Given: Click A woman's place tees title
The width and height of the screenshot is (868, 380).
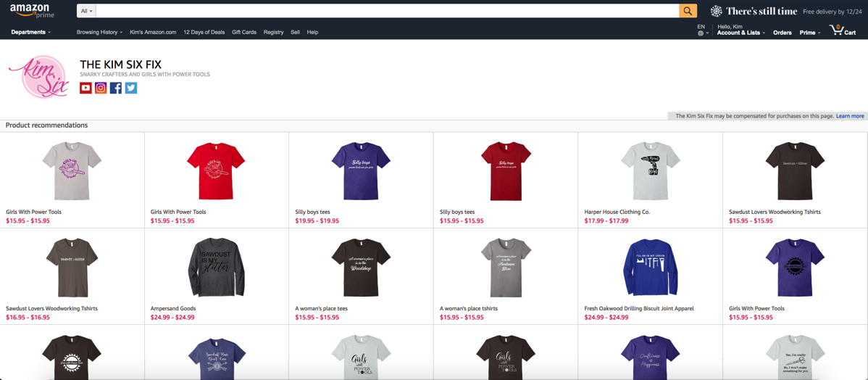Looking at the screenshot, I should (321, 308).
